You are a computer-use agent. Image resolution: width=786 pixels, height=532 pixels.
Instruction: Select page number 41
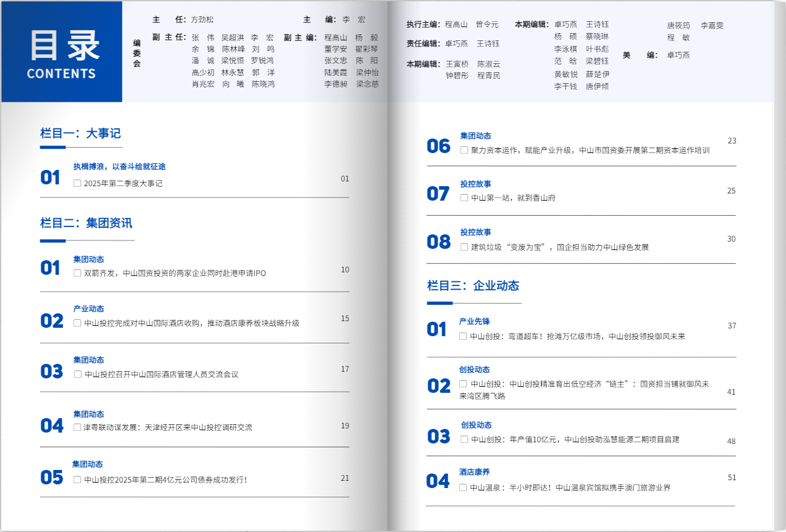click(x=731, y=392)
